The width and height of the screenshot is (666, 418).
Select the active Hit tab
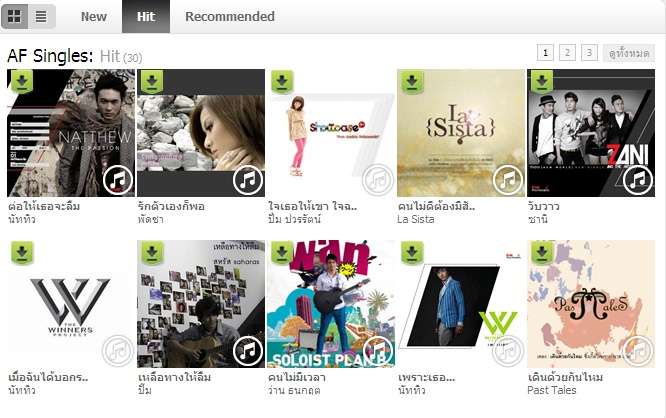coord(146,17)
